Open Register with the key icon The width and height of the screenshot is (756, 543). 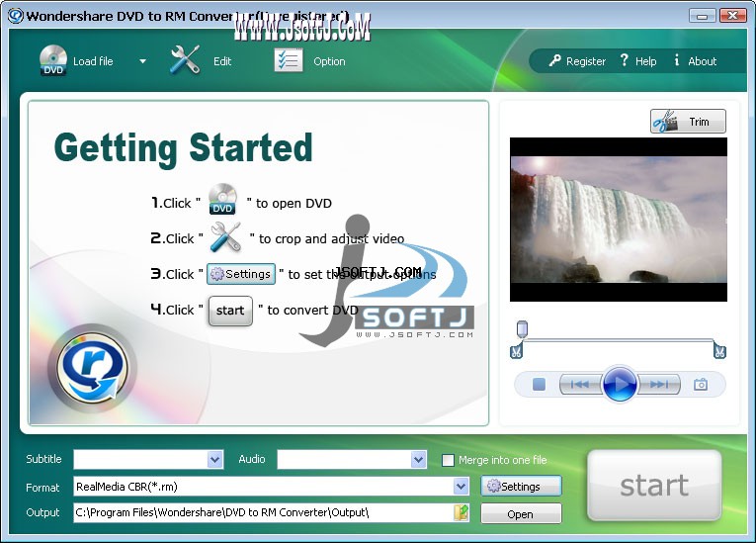coord(554,60)
